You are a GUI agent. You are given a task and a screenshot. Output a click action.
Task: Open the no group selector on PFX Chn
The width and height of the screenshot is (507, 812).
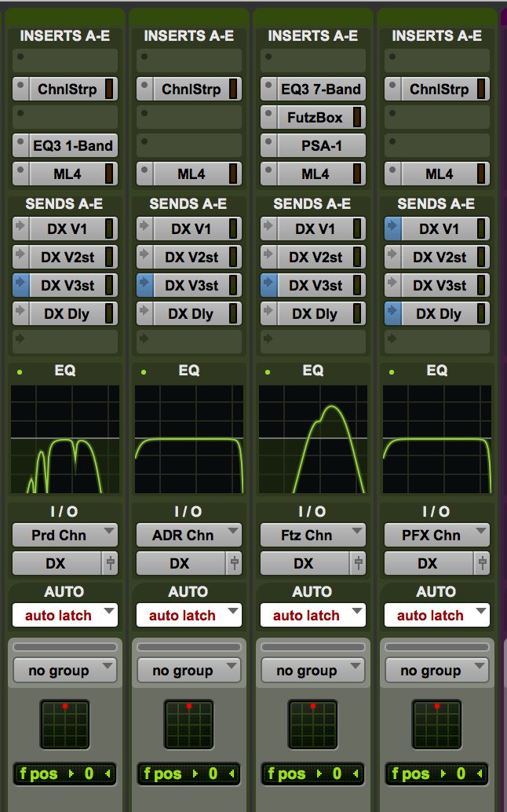tap(438, 670)
